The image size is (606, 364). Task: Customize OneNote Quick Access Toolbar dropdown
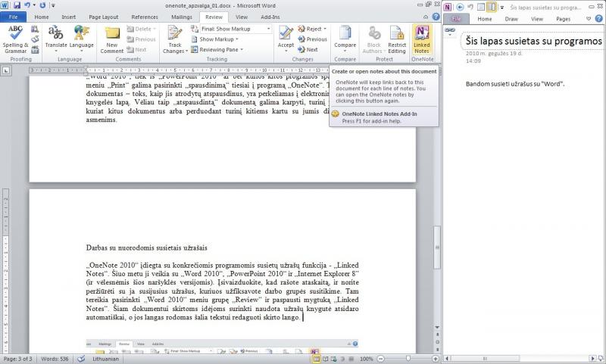[502, 7]
